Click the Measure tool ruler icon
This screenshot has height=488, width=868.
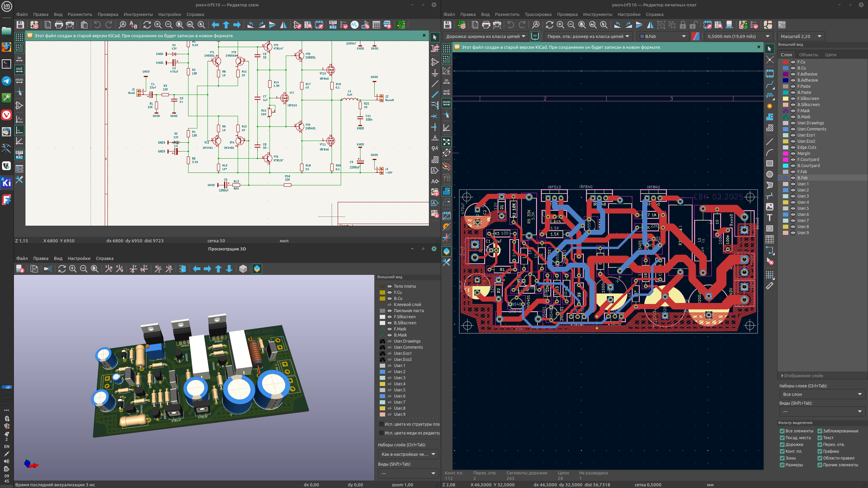tap(769, 286)
